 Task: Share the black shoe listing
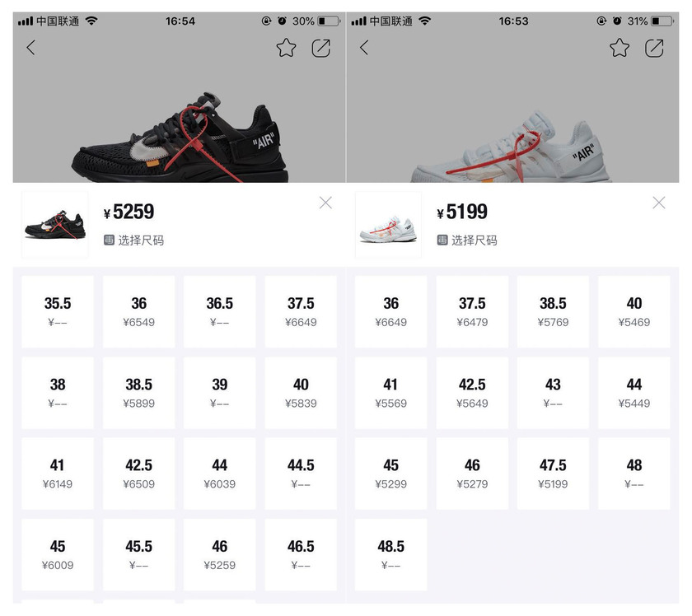coord(320,48)
